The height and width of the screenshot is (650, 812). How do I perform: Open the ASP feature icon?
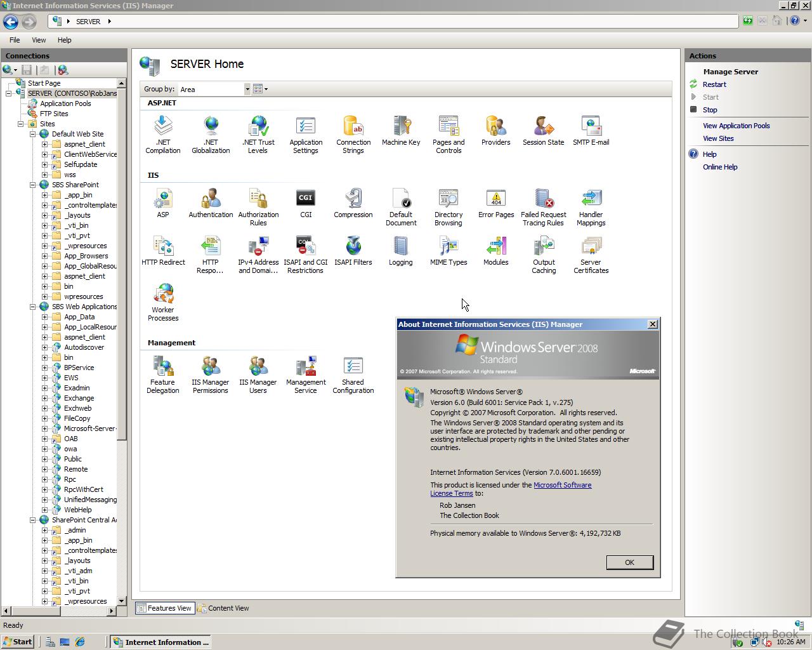tap(163, 203)
